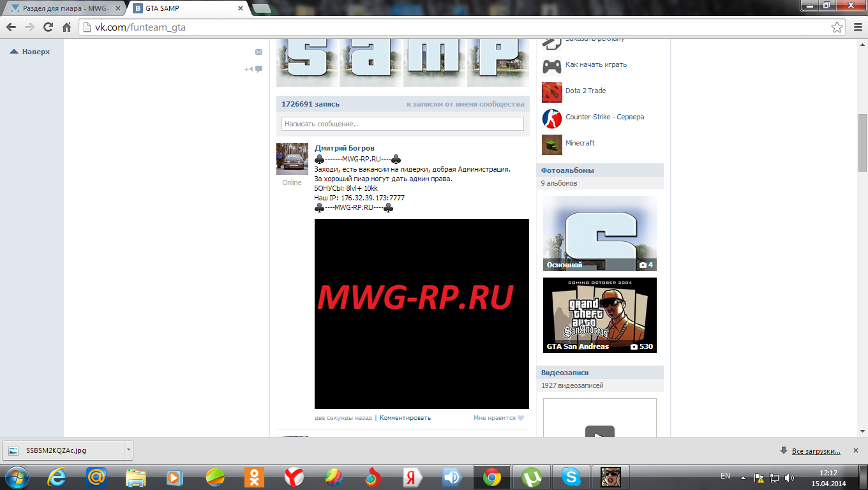Open Windows Explorer folder taskbar icon

tap(136, 477)
